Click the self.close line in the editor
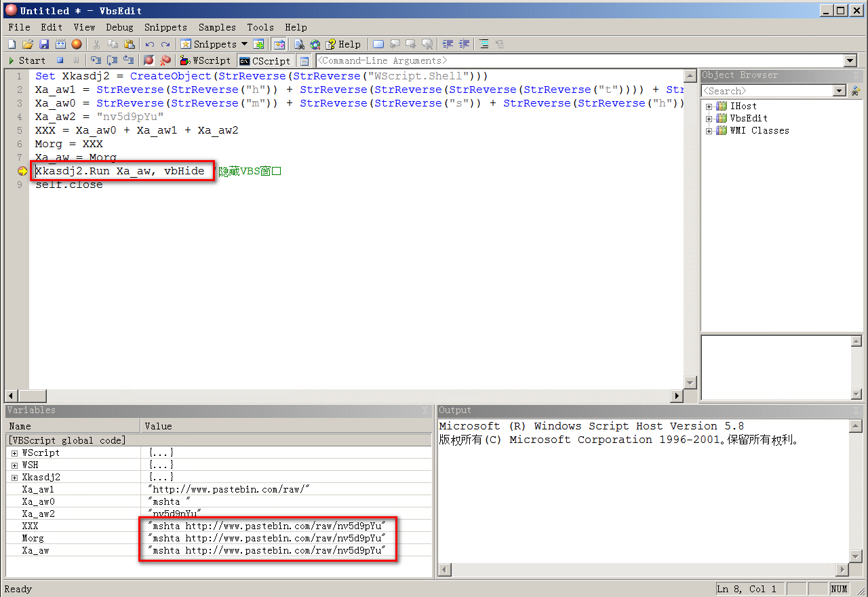The image size is (868, 597). click(x=69, y=185)
